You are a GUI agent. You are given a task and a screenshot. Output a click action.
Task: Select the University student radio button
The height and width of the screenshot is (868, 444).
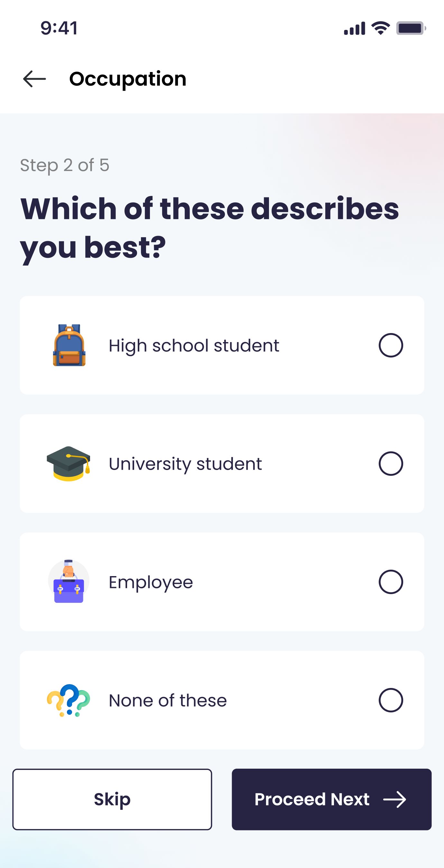[391, 464]
